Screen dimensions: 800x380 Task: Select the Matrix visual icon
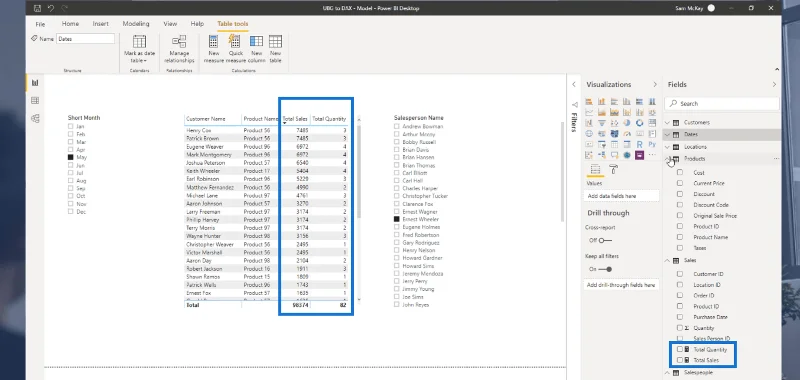click(627, 144)
